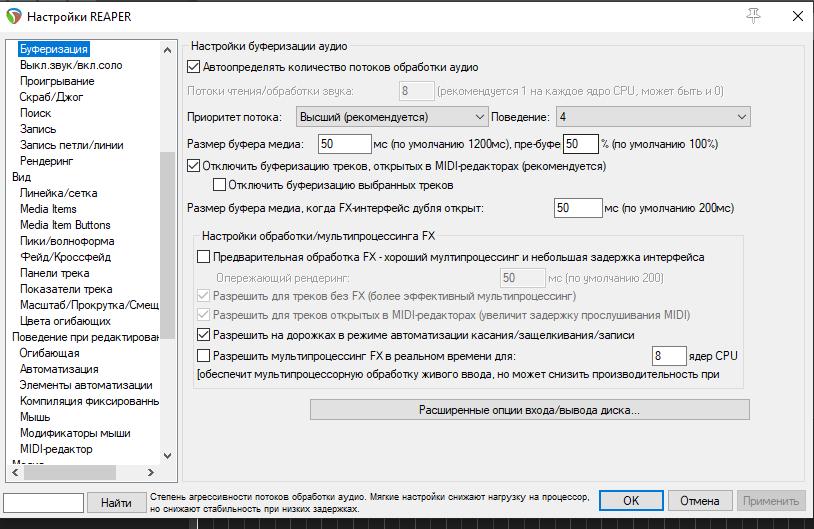The image size is (814, 529).
Task: Open the 'Мышь' settings page
Action: tap(35, 417)
